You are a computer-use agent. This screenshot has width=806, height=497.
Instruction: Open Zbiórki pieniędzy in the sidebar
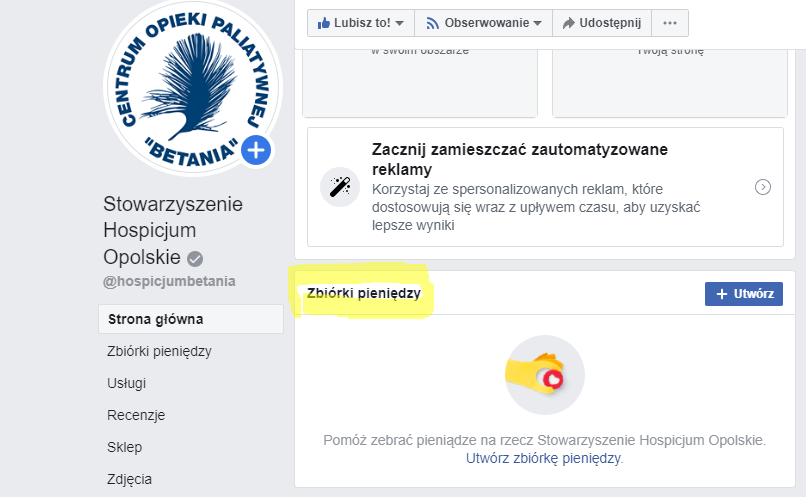coord(159,352)
